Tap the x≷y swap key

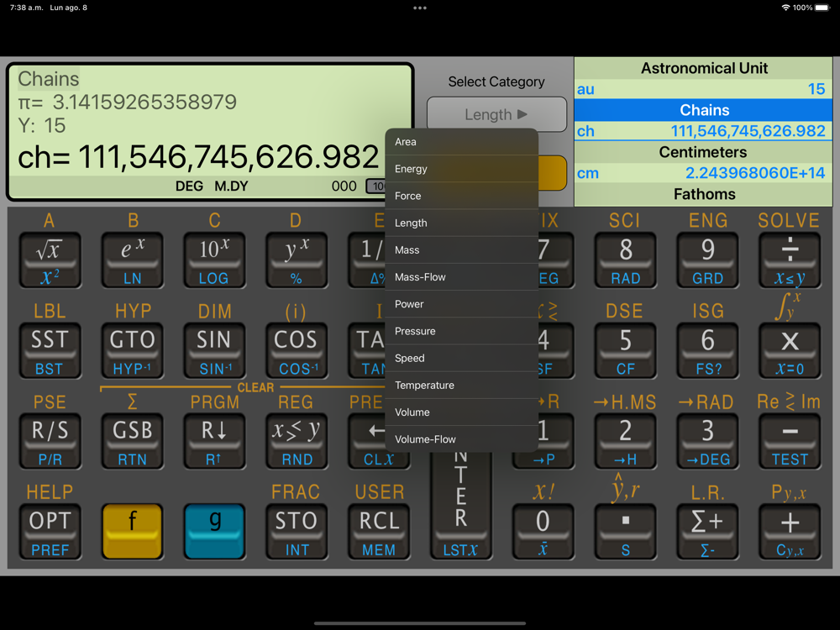click(x=297, y=442)
